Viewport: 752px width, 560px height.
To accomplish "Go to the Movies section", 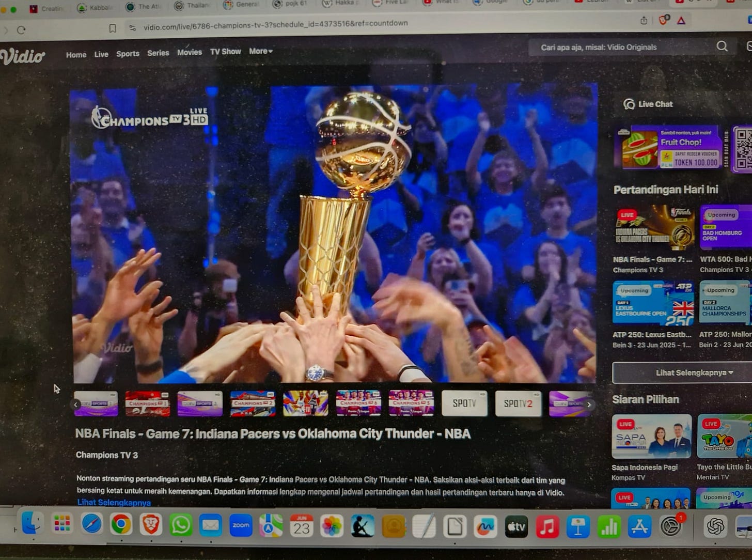I will [190, 53].
